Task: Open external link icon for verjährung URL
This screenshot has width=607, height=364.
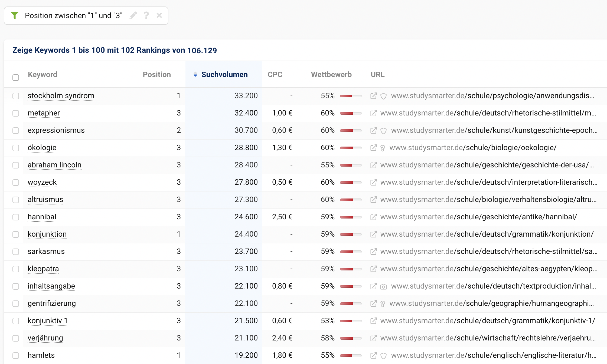Action: pos(374,338)
